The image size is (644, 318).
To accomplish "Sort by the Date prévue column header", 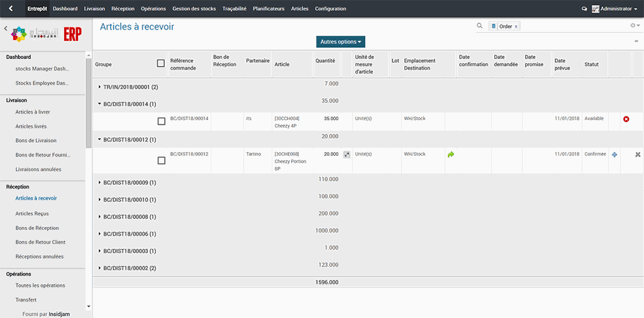I will click(x=562, y=64).
